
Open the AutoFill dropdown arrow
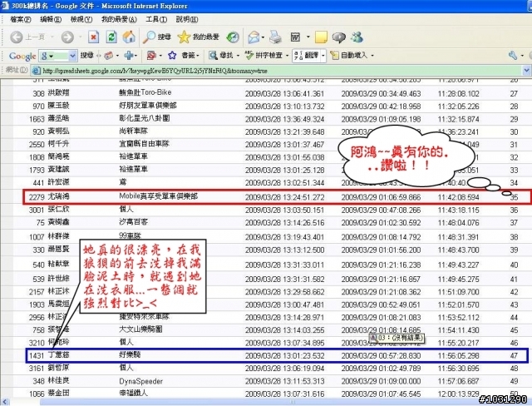(372, 56)
